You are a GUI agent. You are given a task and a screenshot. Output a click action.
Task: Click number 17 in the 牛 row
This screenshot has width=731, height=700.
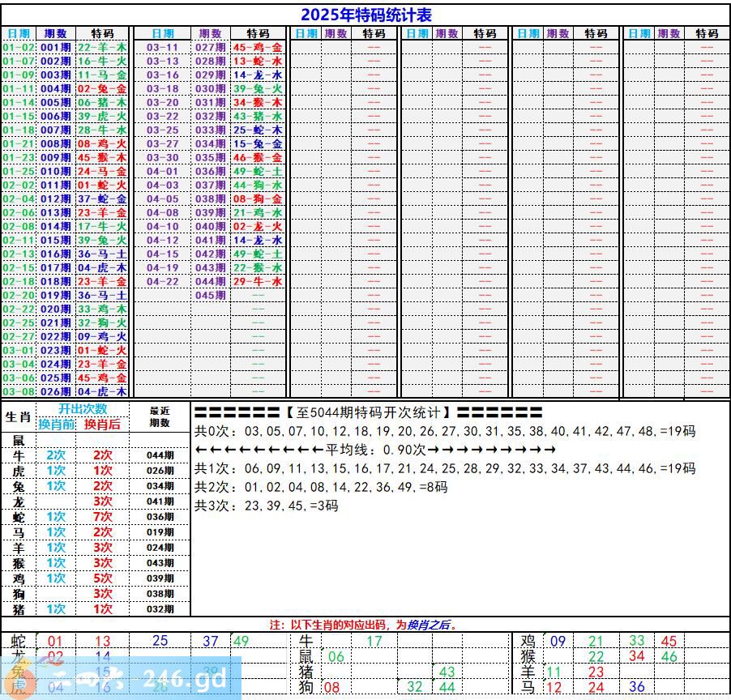tap(374, 642)
